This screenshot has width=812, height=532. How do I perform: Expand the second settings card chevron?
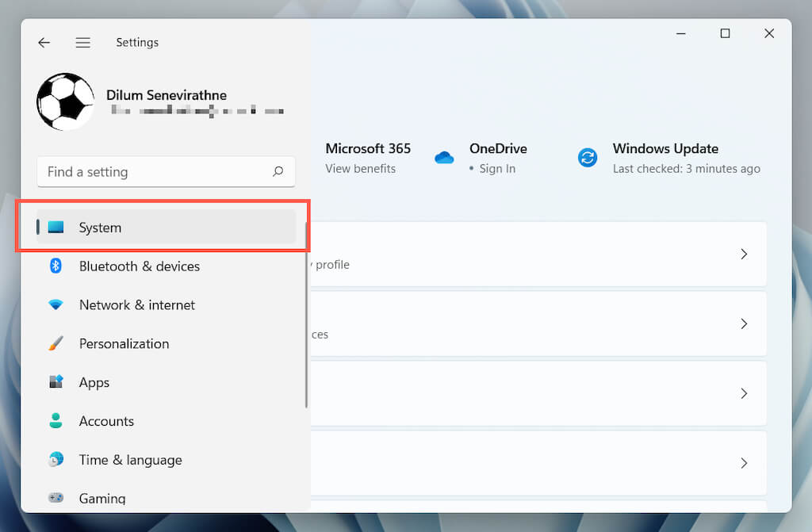click(x=744, y=323)
